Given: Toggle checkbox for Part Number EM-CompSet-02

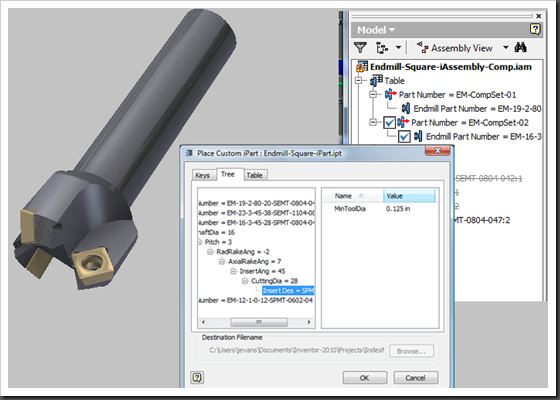Looking at the screenshot, I should coord(389,122).
